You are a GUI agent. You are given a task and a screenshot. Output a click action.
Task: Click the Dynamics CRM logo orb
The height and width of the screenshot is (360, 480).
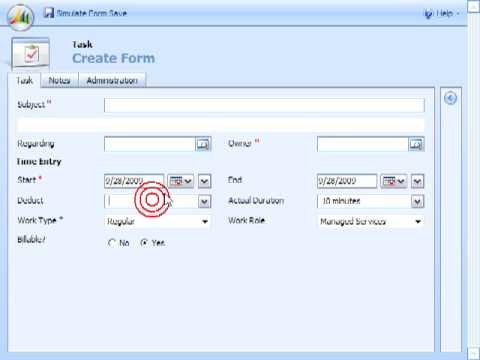tap(20, 17)
